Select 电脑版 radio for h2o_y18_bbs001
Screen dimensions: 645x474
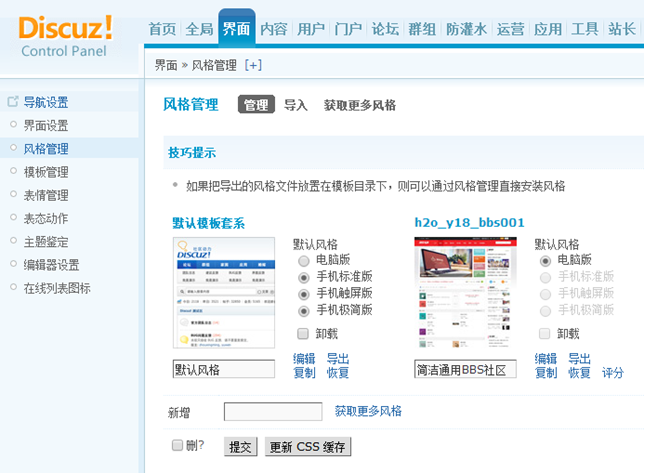[x=545, y=261]
